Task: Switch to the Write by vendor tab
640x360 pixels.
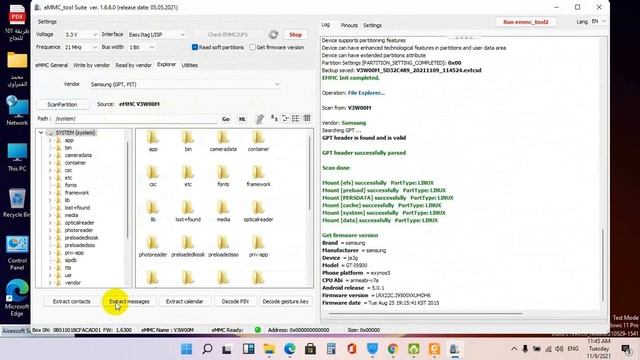Action: [x=91, y=65]
